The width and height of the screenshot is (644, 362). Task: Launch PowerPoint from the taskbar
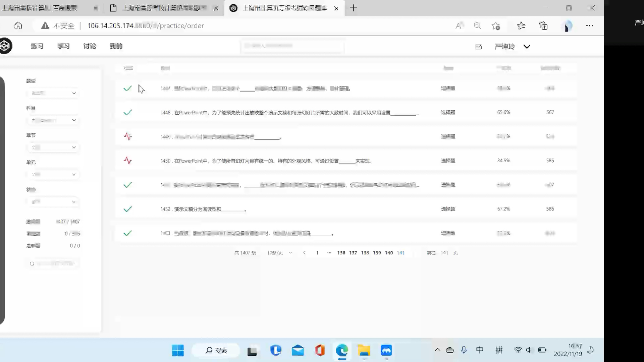[x=320, y=350]
